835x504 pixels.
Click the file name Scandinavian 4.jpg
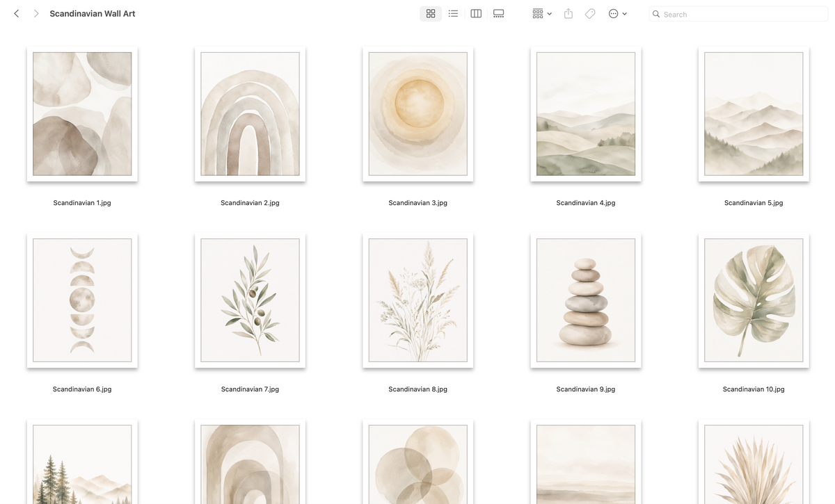586,203
